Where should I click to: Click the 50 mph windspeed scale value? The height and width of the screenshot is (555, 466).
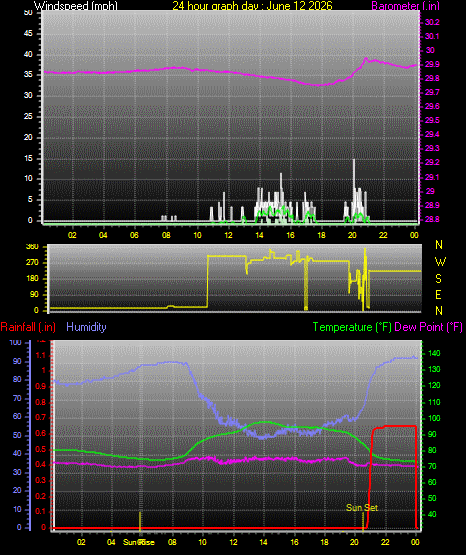pyautogui.click(x=28, y=12)
